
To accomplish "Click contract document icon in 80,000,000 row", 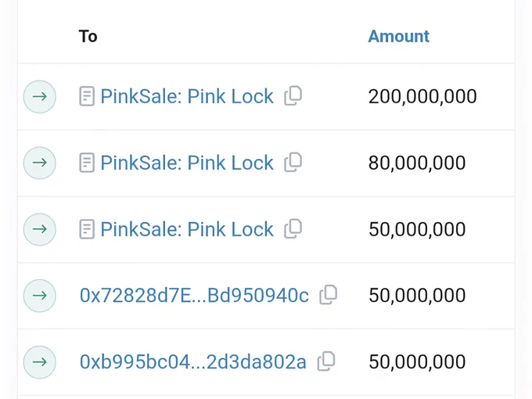I will (x=87, y=163).
